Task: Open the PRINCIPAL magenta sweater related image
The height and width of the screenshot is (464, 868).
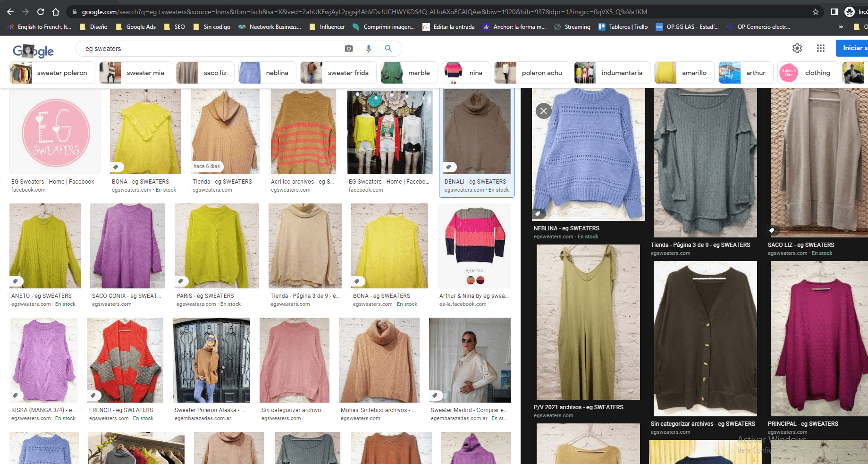Action: click(x=819, y=338)
